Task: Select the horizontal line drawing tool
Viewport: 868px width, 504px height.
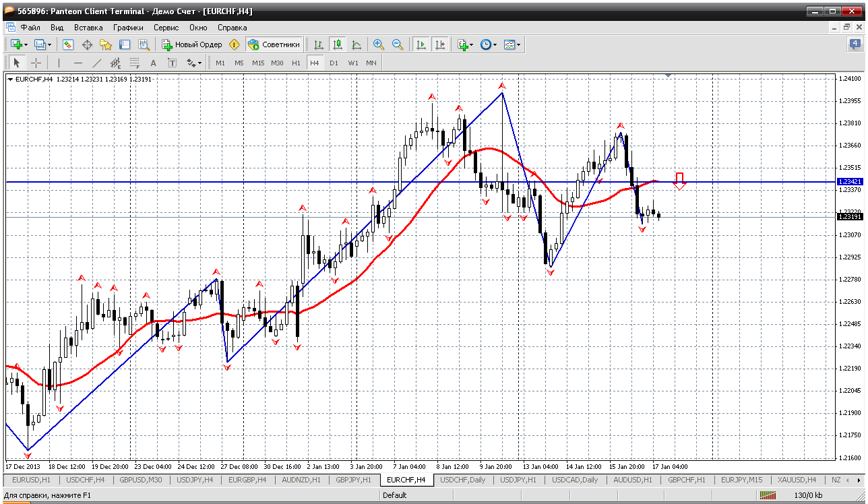Action: (x=77, y=63)
